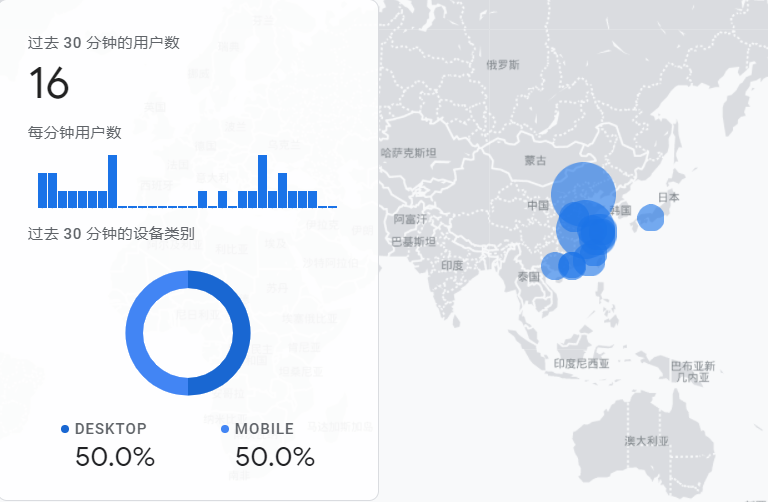Click the light-blue mobile half of donut

(136, 333)
